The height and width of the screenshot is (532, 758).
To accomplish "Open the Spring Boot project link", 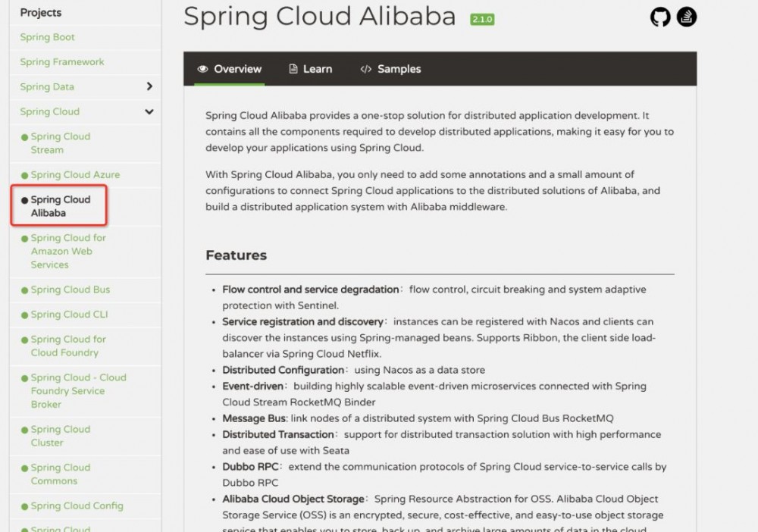I will point(47,37).
